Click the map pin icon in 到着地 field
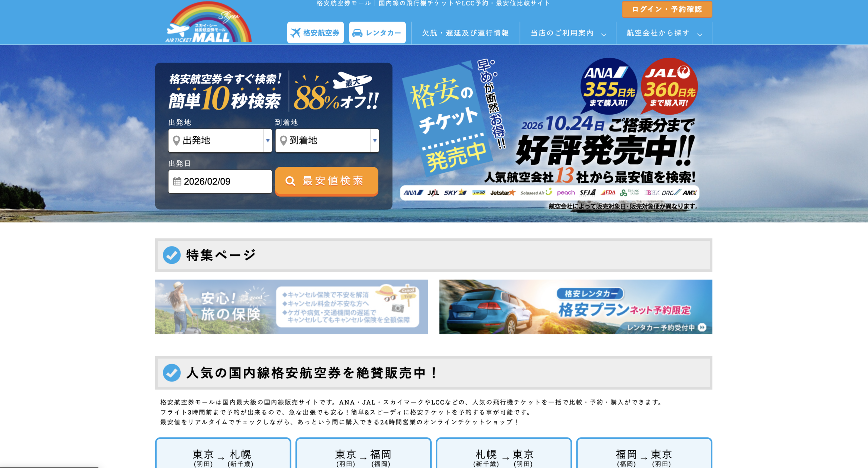Screen dimensions: 868x468 tap(283, 140)
